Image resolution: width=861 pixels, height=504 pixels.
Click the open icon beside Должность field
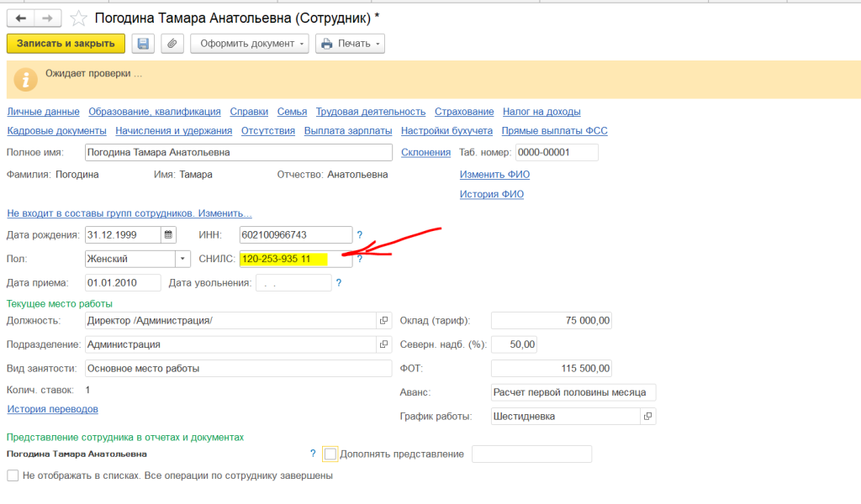coord(384,321)
